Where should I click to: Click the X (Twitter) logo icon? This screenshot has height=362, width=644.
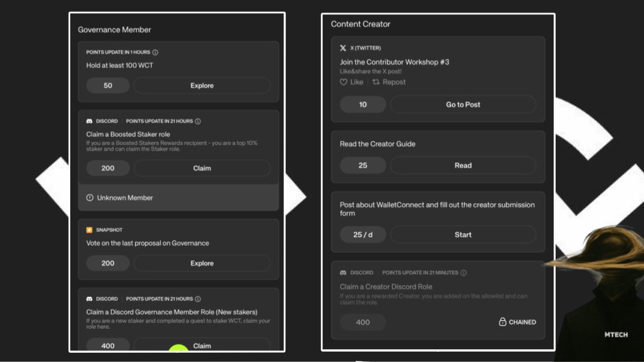point(343,48)
